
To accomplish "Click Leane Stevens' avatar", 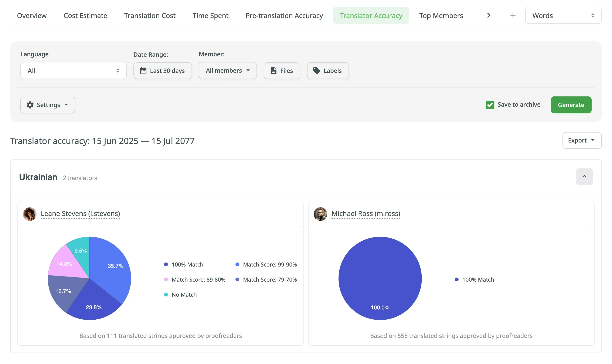I will tap(30, 214).
